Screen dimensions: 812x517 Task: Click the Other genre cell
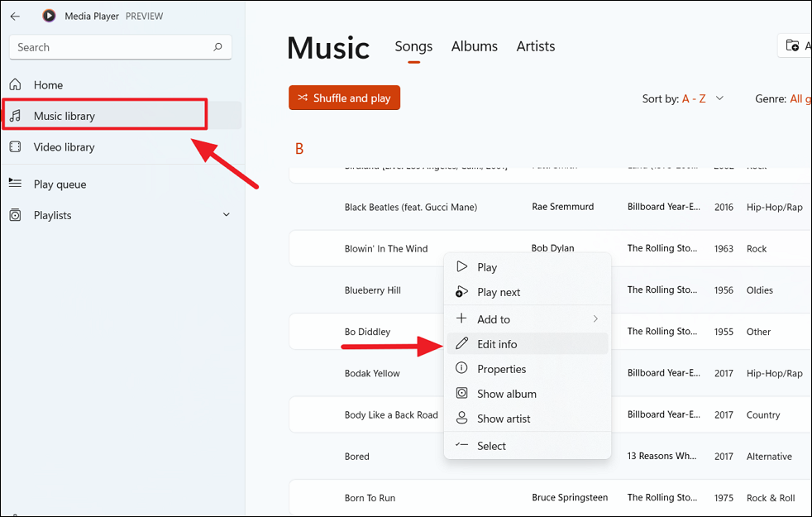(x=758, y=332)
